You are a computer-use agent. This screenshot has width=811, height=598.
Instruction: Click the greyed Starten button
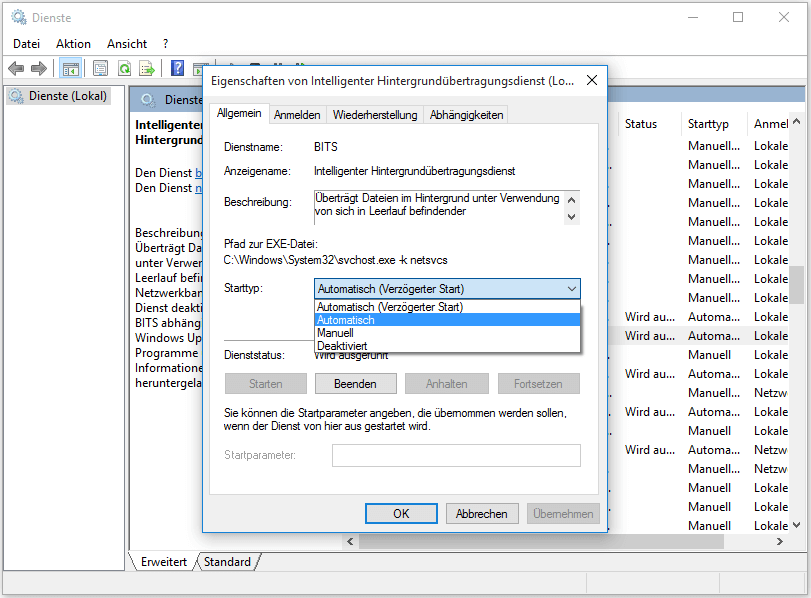266,384
